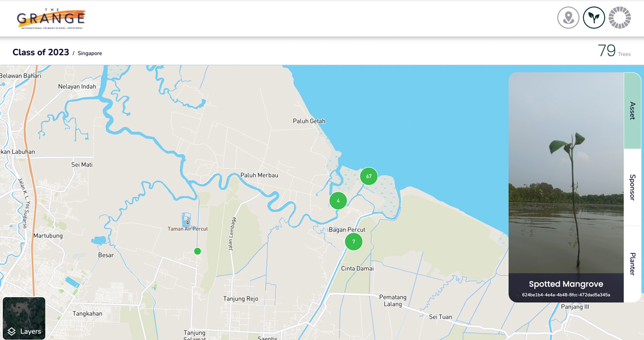Image resolution: width=644 pixels, height=340 pixels.
Task: Open the Spotted Mangrove photo
Action: pyautogui.click(x=566, y=172)
